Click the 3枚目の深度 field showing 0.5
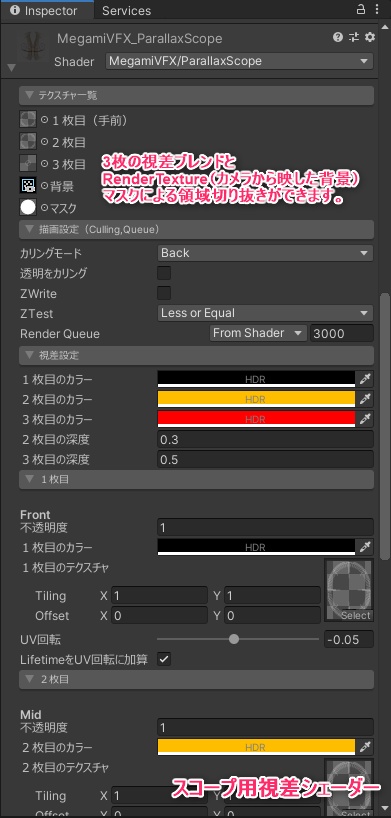Image resolution: width=391 pixels, height=818 pixels. coord(265,460)
